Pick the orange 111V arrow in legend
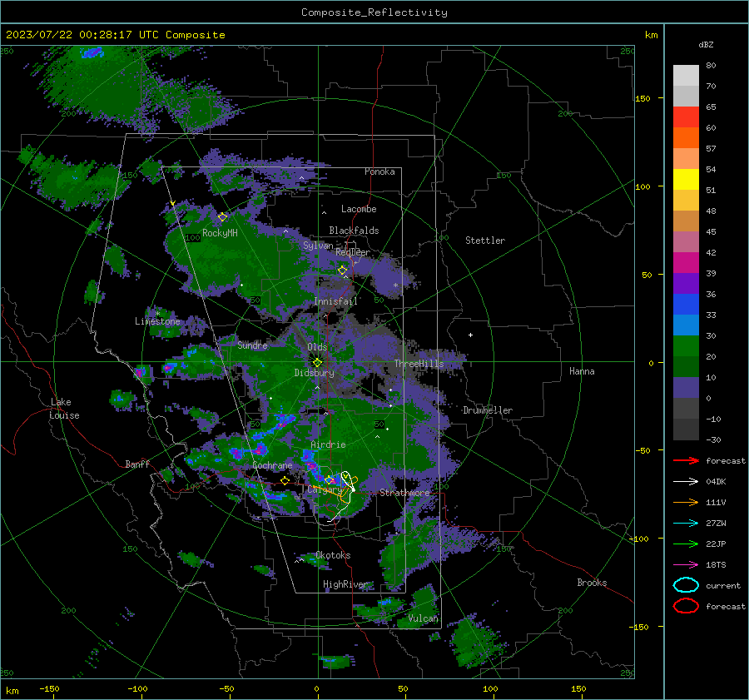Screen dimensions: 749x700 pyautogui.click(x=686, y=502)
